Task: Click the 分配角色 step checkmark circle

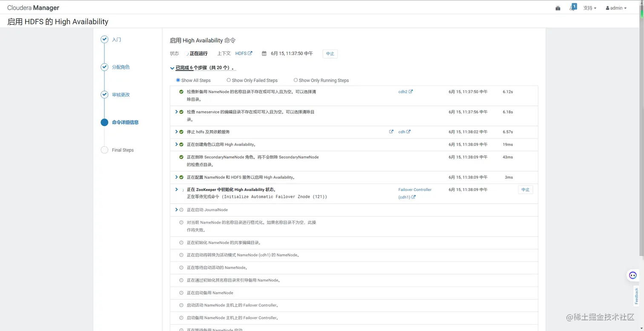Action: 104,67
